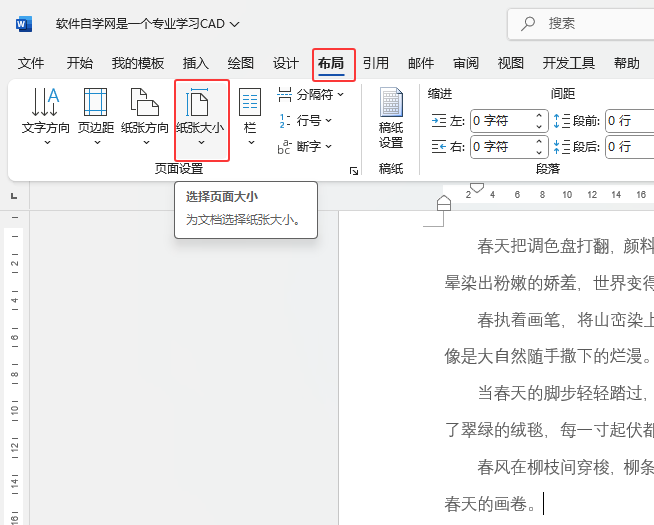Screen dimensions: 654x525
Task: Click the 页面设置 group label
Action: click(179, 169)
